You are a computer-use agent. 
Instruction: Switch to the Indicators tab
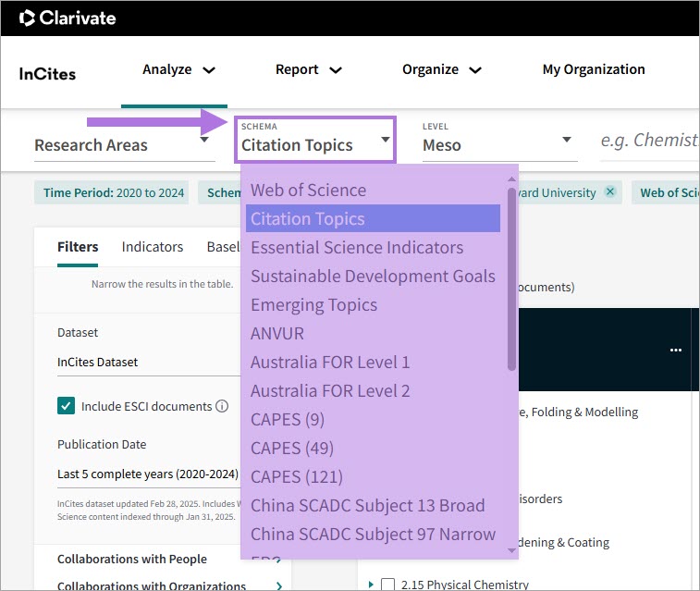click(x=153, y=247)
